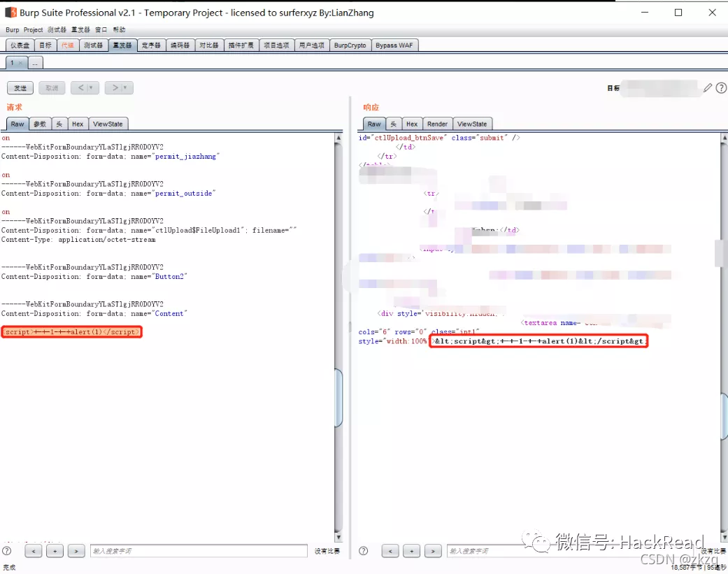Open the 测试器 menu in menu bar

point(57,29)
